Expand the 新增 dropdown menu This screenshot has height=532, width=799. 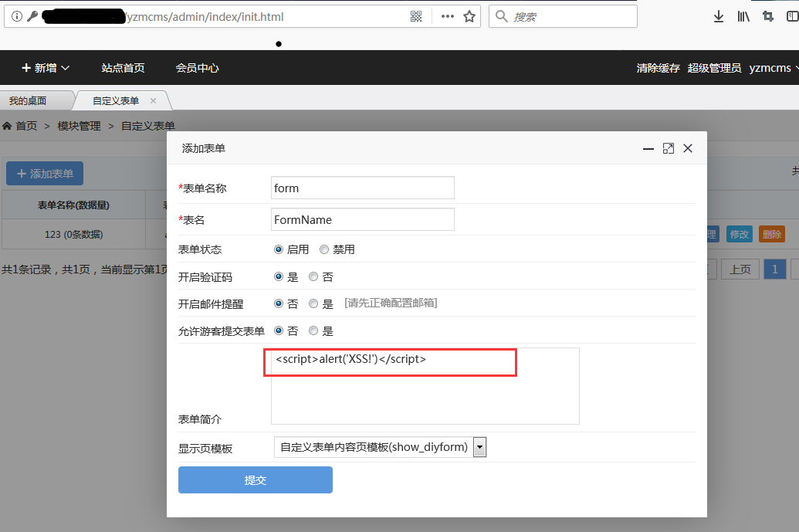(x=46, y=68)
